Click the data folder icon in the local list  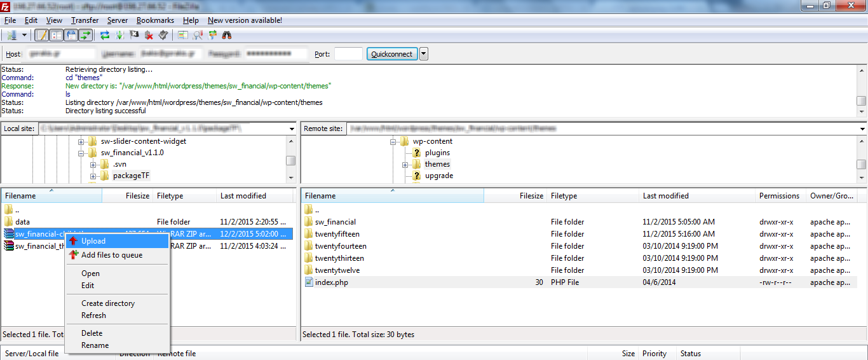(9, 222)
